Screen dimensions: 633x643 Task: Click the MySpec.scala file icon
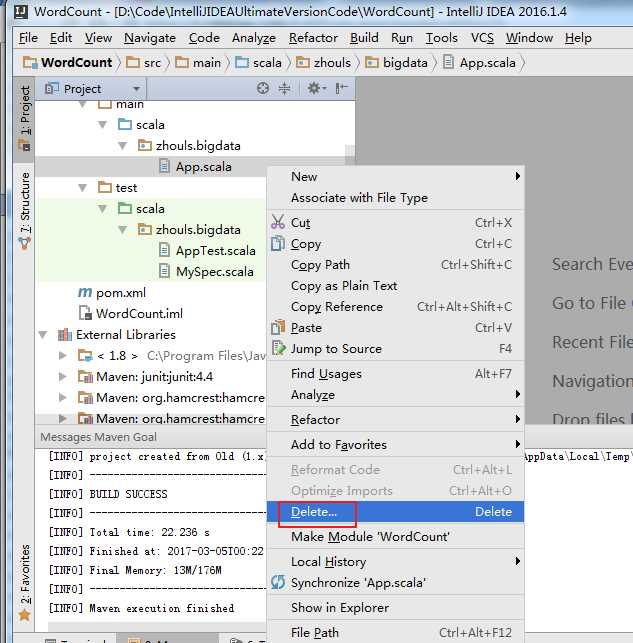[x=164, y=271]
